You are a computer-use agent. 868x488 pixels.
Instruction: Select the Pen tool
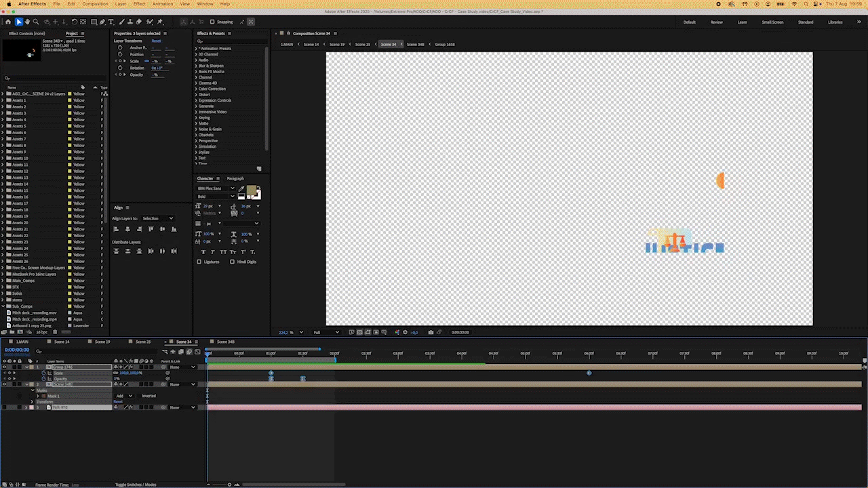click(x=102, y=22)
